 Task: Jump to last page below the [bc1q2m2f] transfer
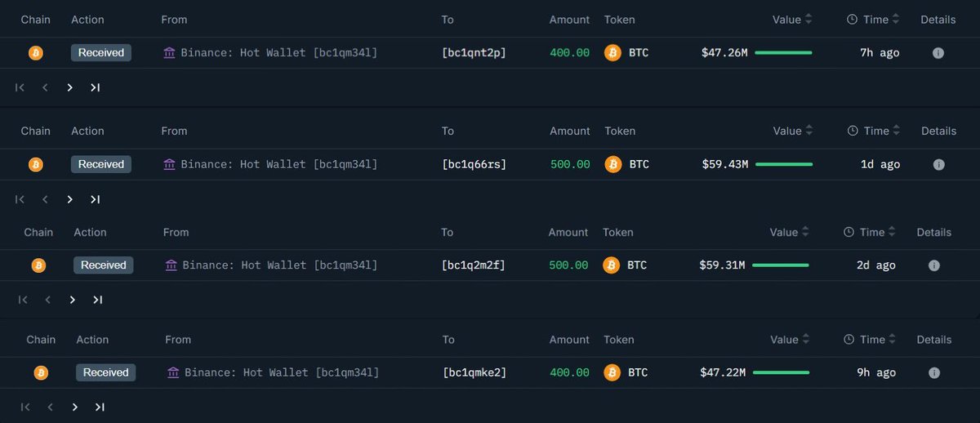tap(98, 301)
